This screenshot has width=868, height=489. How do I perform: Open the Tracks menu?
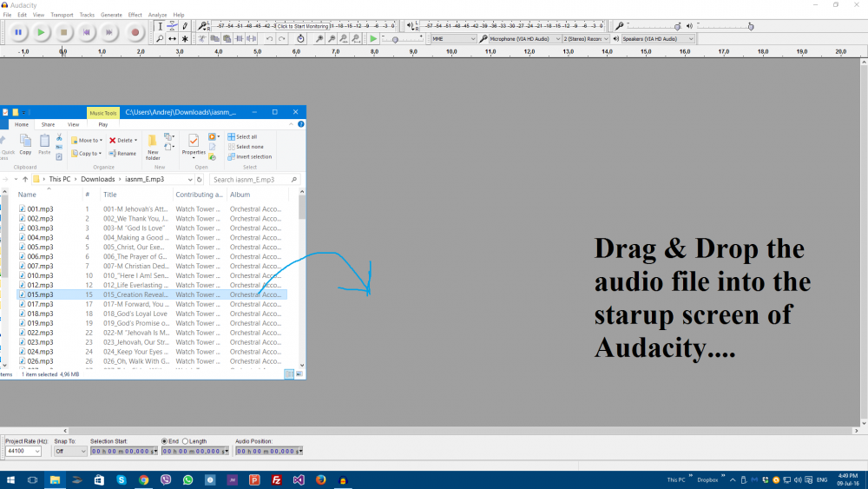pos(87,15)
